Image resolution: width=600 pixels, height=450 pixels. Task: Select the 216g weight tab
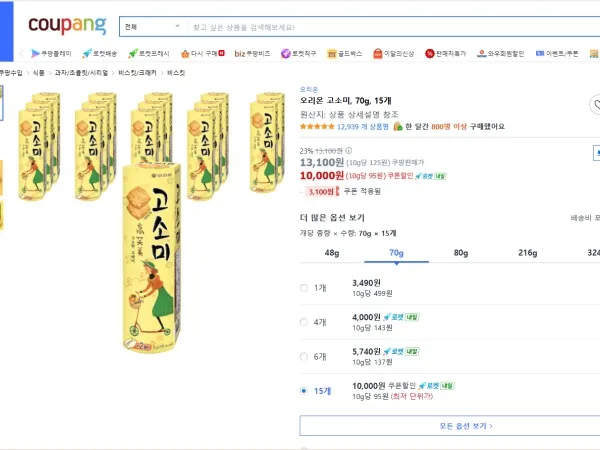coord(527,253)
